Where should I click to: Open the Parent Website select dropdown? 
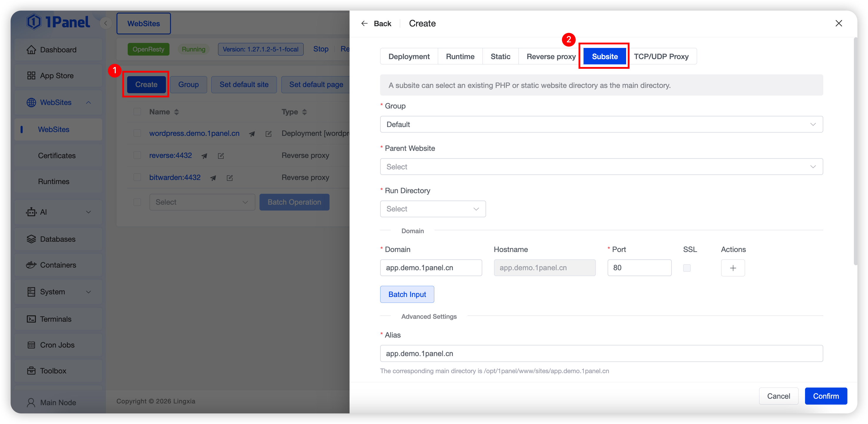click(601, 167)
